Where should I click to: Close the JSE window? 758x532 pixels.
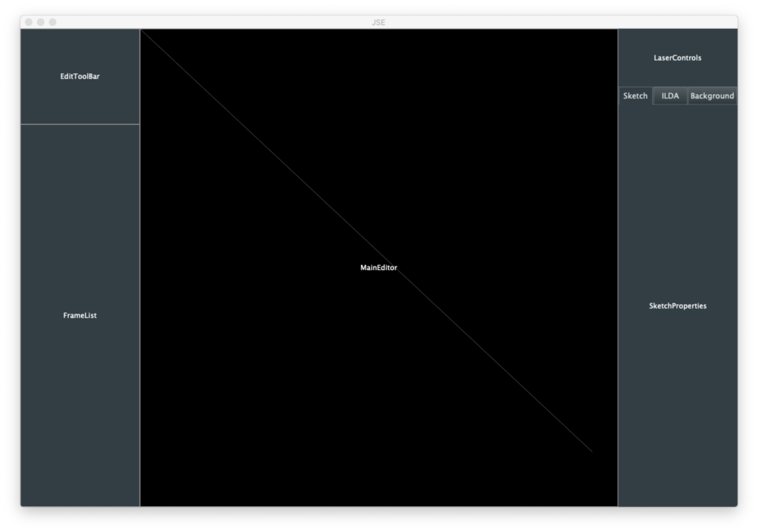(x=29, y=22)
